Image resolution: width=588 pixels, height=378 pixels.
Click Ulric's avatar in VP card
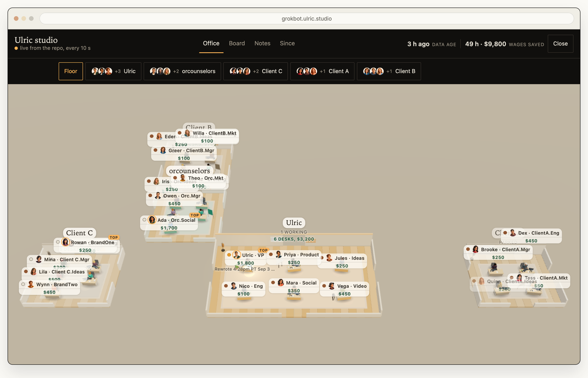pyautogui.click(x=237, y=255)
